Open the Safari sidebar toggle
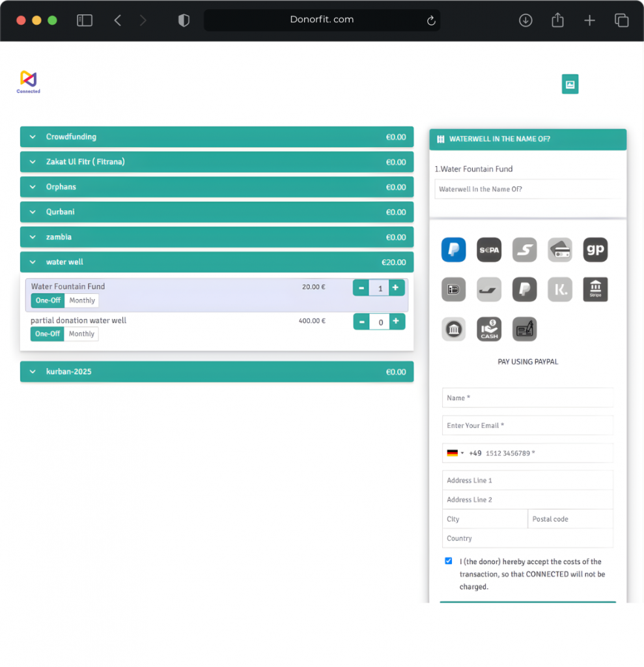 tap(85, 20)
